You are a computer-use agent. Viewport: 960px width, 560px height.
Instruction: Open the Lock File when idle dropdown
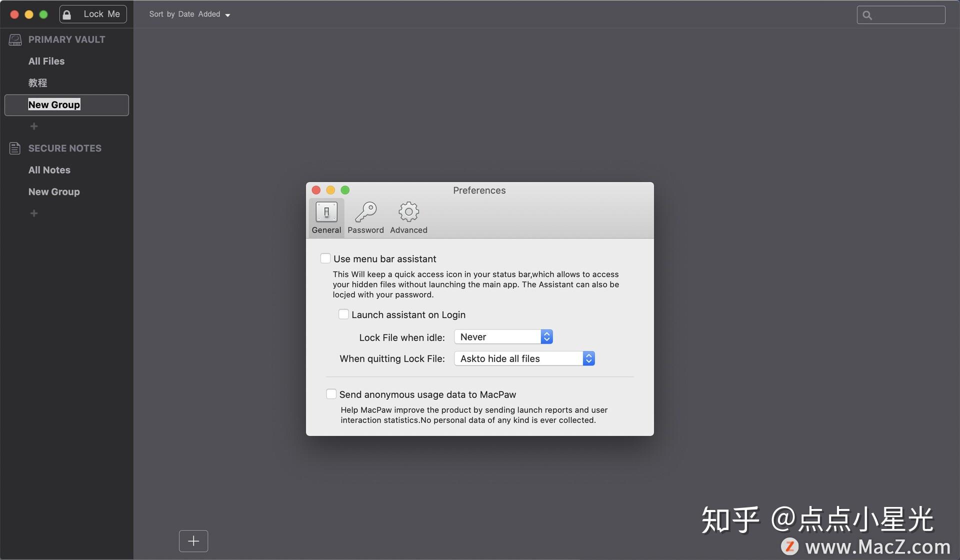pyautogui.click(x=503, y=337)
